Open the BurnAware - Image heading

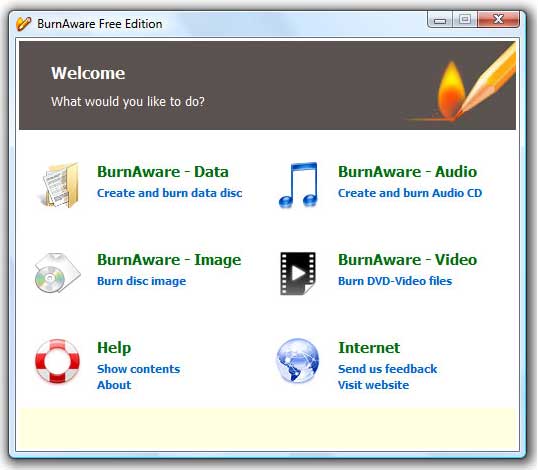[169, 260]
